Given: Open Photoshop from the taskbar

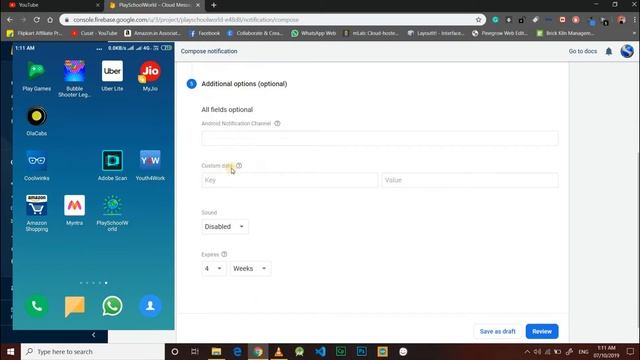Looking at the screenshot, I should [x=362, y=351].
